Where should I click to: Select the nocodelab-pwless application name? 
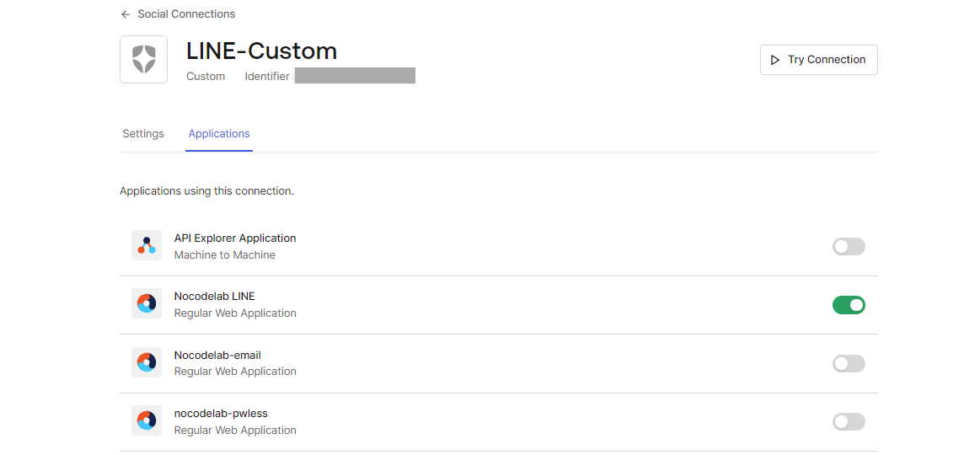click(221, 414)
